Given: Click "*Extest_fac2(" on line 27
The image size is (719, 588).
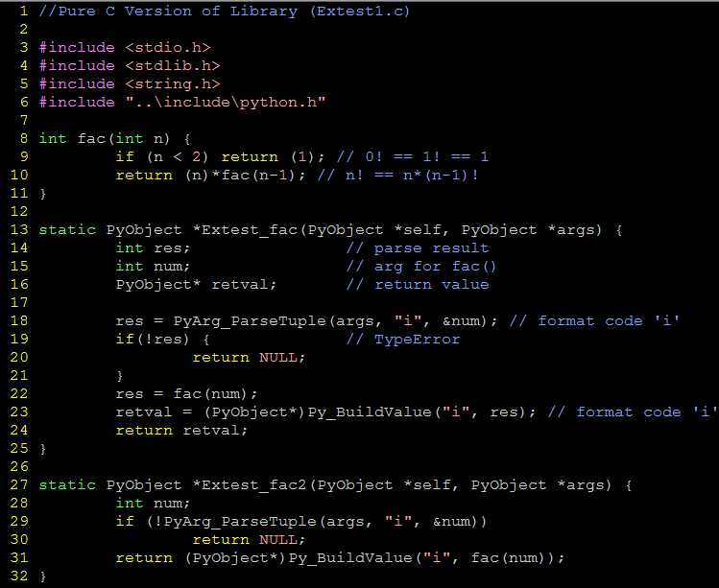Looking at the screenshot, I should (x=254, y=485).
